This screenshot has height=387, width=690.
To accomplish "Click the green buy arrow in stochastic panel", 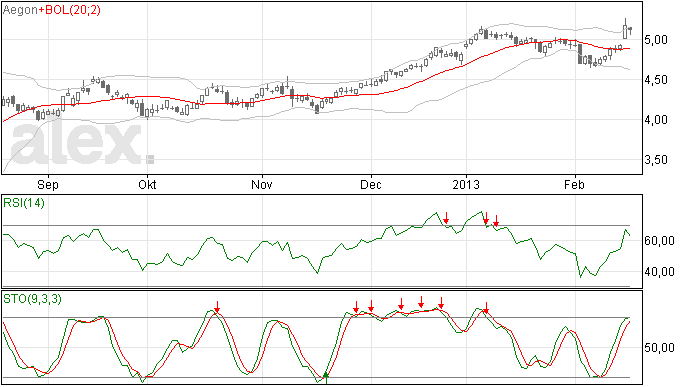I will click(326, 377).
